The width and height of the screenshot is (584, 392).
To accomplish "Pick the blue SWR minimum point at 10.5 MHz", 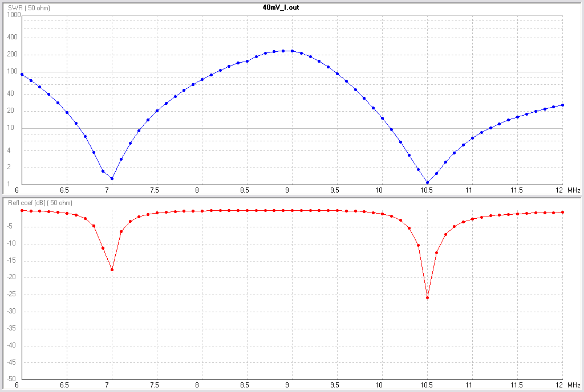I will 428,183.
